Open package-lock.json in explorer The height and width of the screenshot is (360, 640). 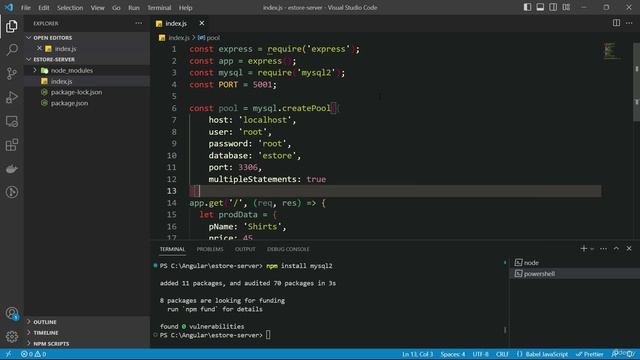(76, 92)
